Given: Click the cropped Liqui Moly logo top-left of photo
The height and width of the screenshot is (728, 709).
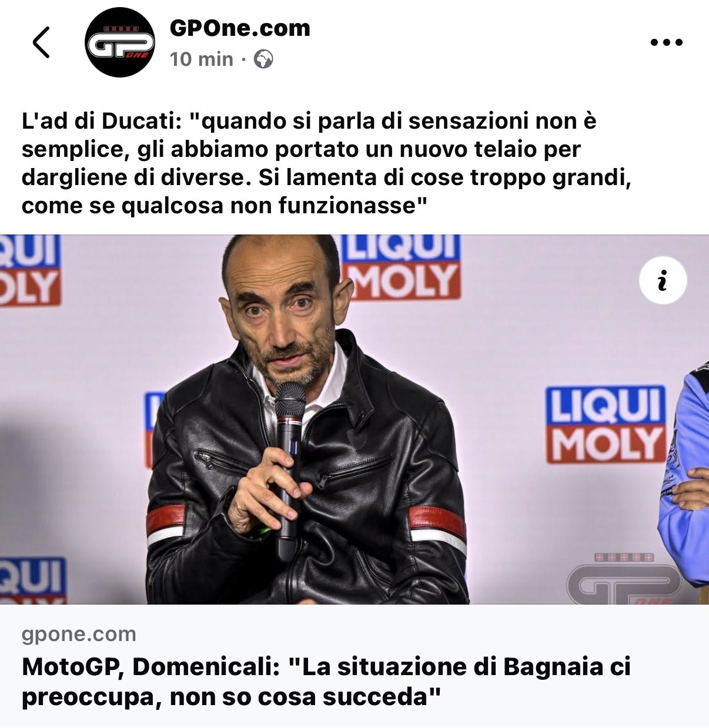Looking at the screenshot, I should (x=31, y=271).
